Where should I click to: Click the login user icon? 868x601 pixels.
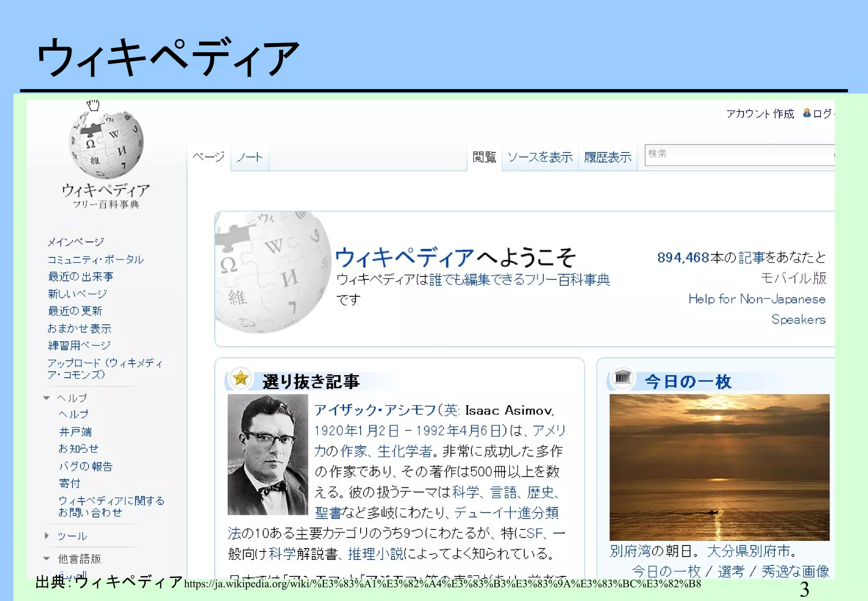point(807,113)
